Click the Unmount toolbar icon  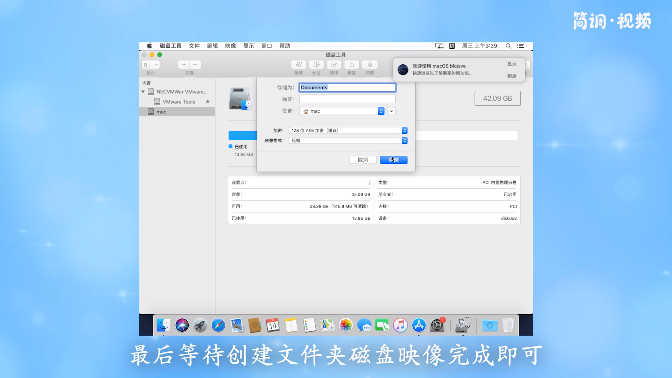click(369, 65)
